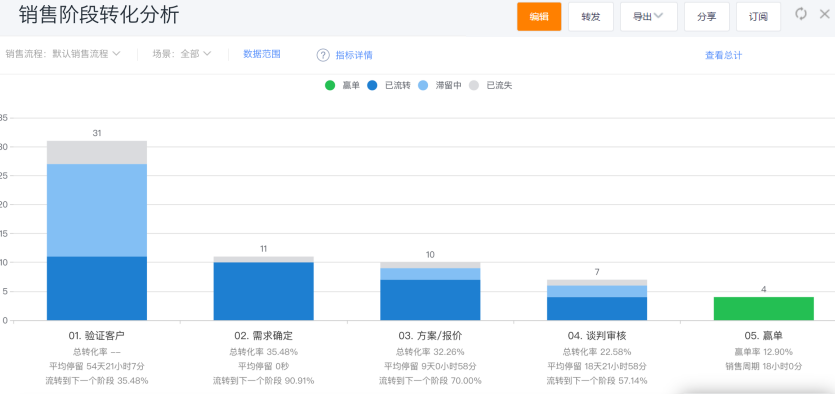Viewport: 835px width, 394px height.
Task: Click the 分享 button
Action: (x=707, y=17)
